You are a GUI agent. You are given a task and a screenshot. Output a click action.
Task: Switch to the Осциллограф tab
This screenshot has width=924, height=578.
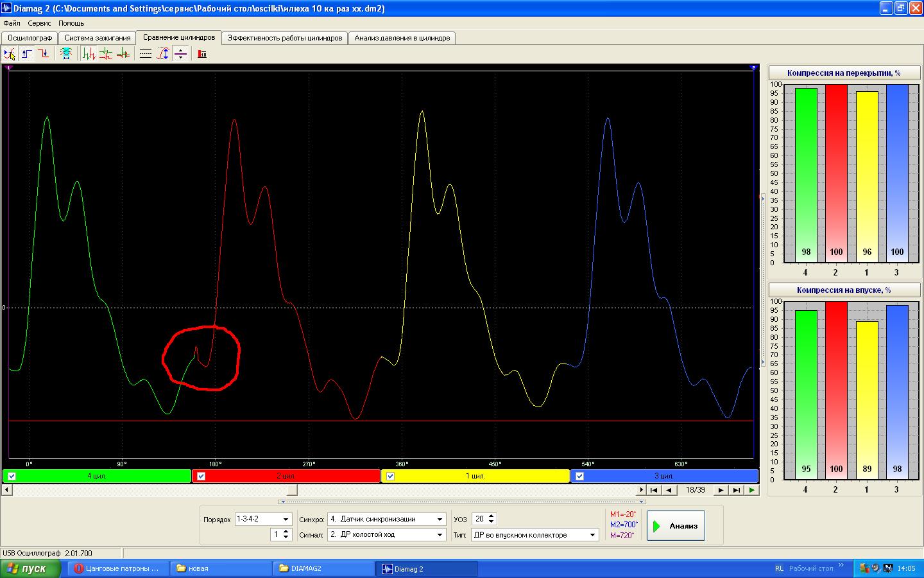point(30,38)
